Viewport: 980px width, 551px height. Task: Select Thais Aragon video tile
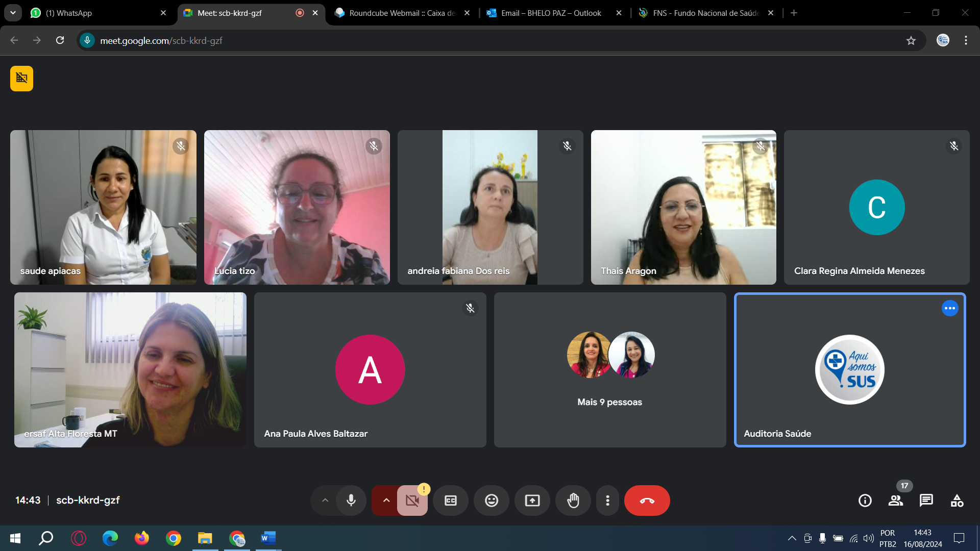(684, 207)
